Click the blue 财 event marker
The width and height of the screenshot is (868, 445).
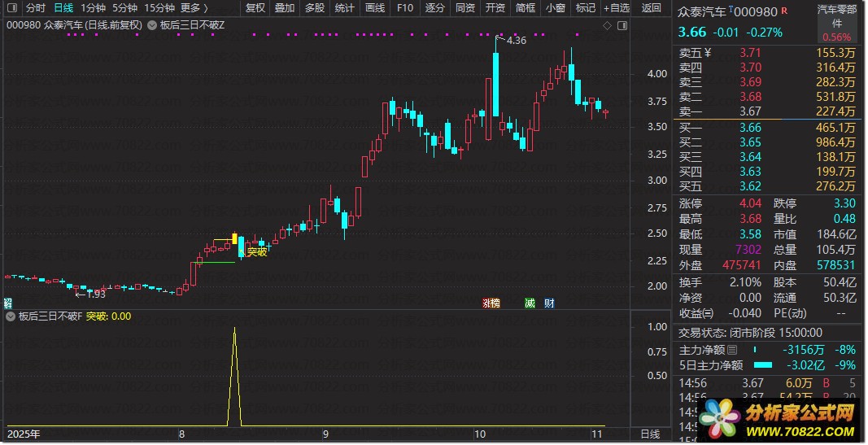point(549,303)
